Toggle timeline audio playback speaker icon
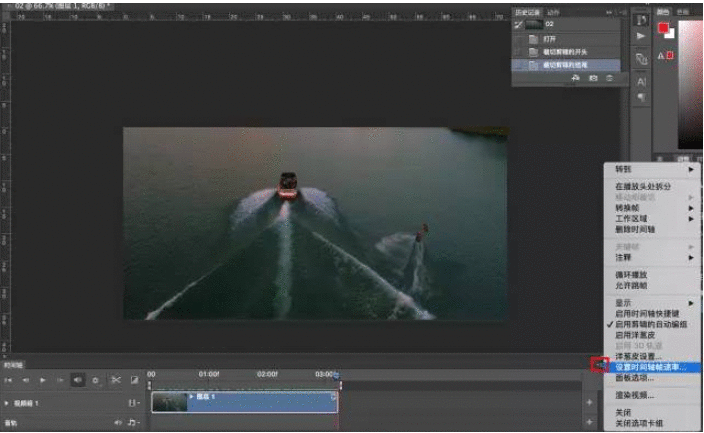The width and height of the screenshot is (704, 433). 77,380
